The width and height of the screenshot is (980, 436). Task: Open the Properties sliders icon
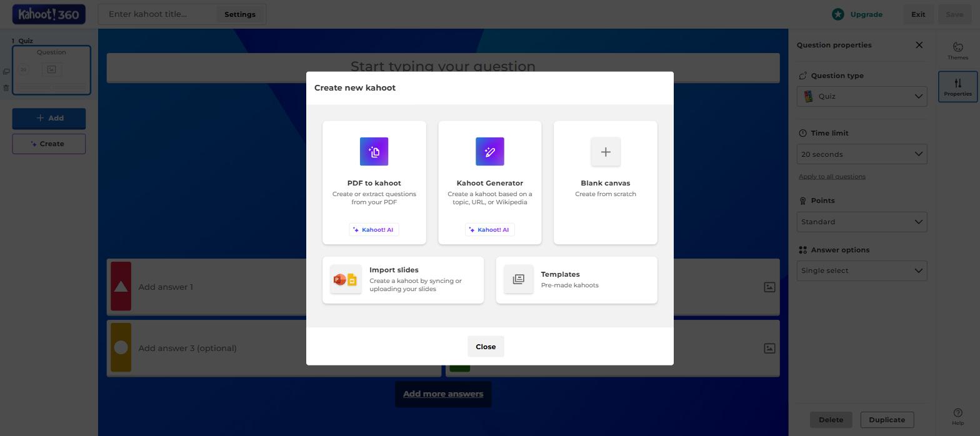coord(957,83)
